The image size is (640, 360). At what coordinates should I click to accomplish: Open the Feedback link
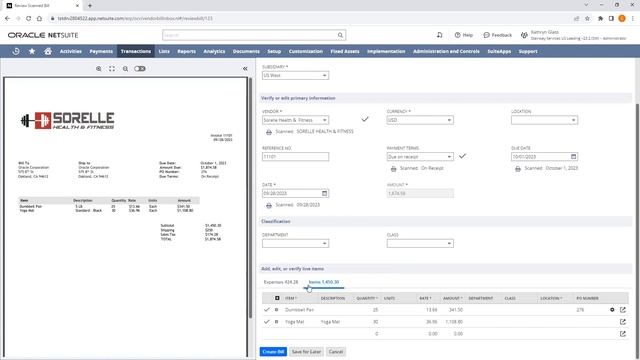click(x=497, y=35)
